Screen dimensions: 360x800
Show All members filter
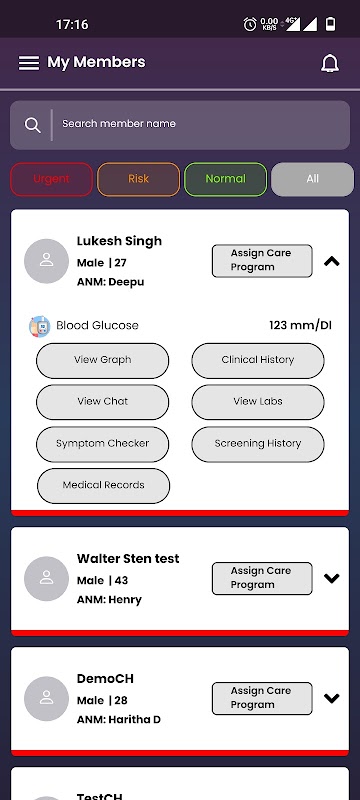(x=313, y=179)
